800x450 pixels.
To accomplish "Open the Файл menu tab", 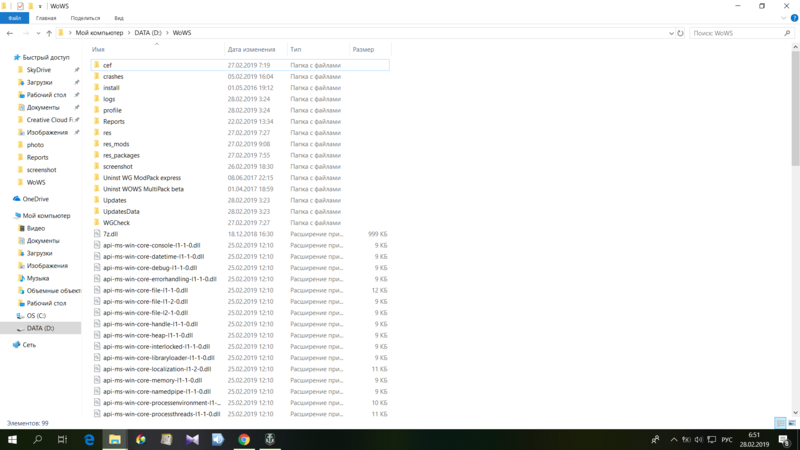I will tap(14, 18).
